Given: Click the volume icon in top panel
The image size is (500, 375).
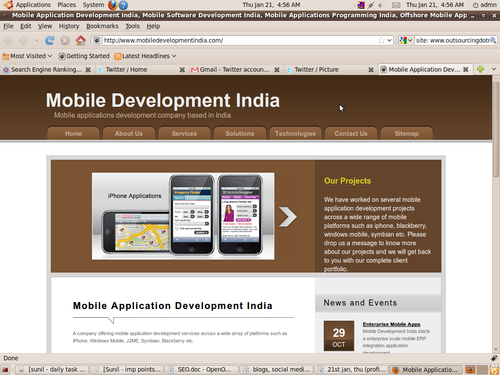Looking at the screenshot, I should (x=381, y=5).
